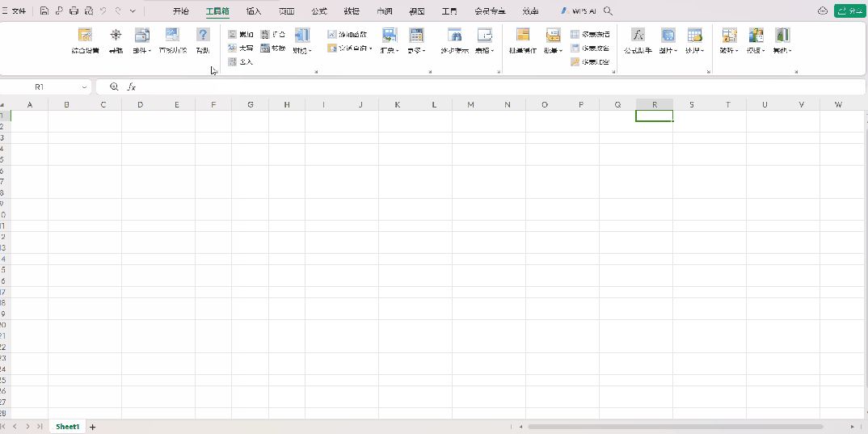This screenshot has height=434, width=868.
Task: Click the horizontal scrollbar at the bottom
Action: (x=675, y=427)
